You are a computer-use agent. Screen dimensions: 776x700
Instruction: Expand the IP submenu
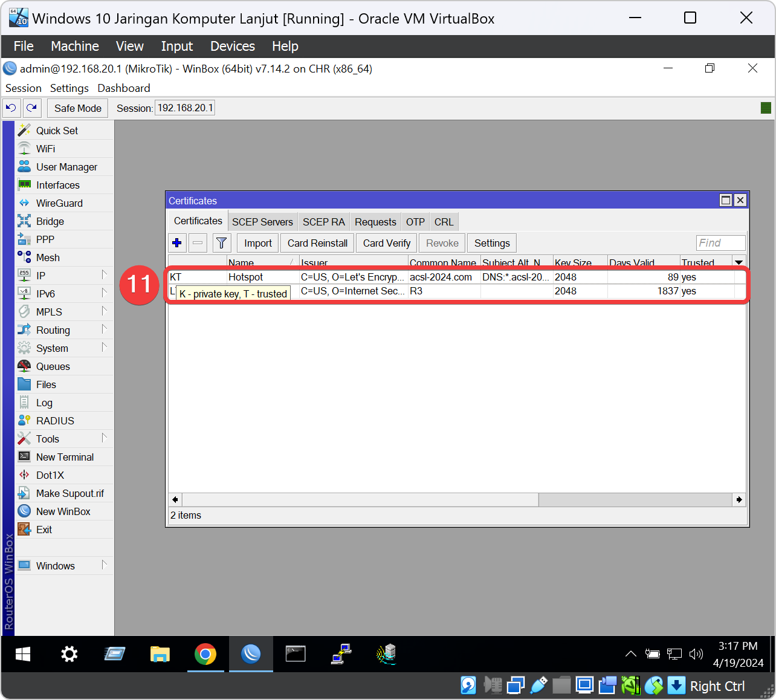[x=104, y=275]
